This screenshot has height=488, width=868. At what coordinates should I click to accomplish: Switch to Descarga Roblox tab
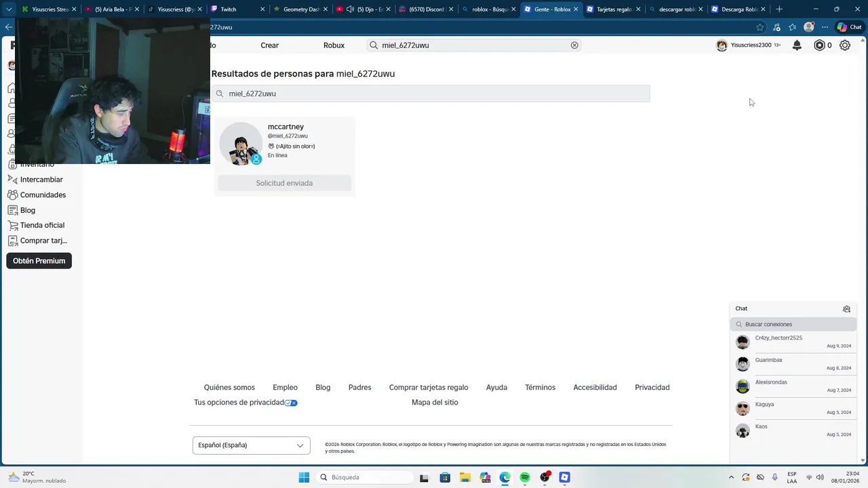738,9
